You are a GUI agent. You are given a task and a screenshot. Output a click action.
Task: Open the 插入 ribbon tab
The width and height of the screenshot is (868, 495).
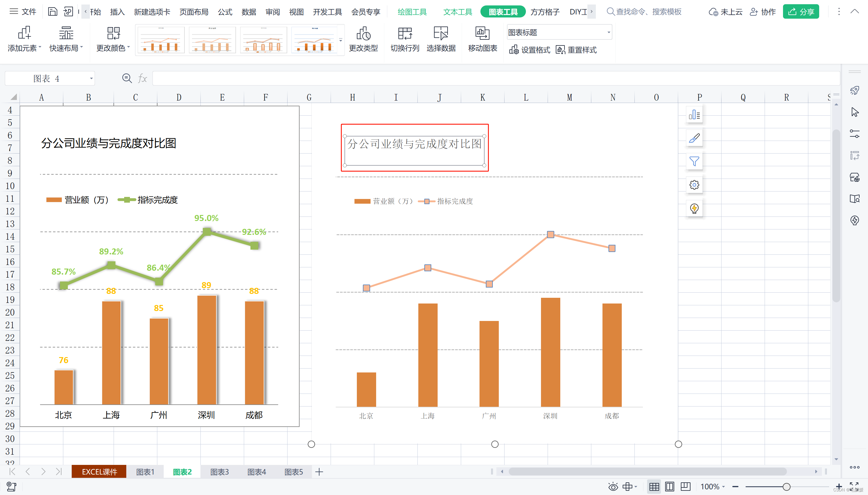117,12
